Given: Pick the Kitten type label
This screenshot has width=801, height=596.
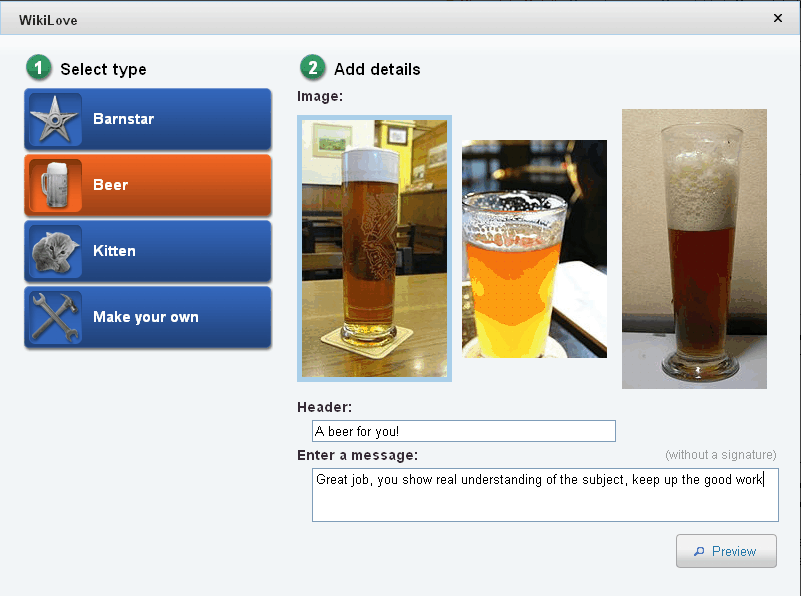Looking at the screenshot, I should 114,251.
